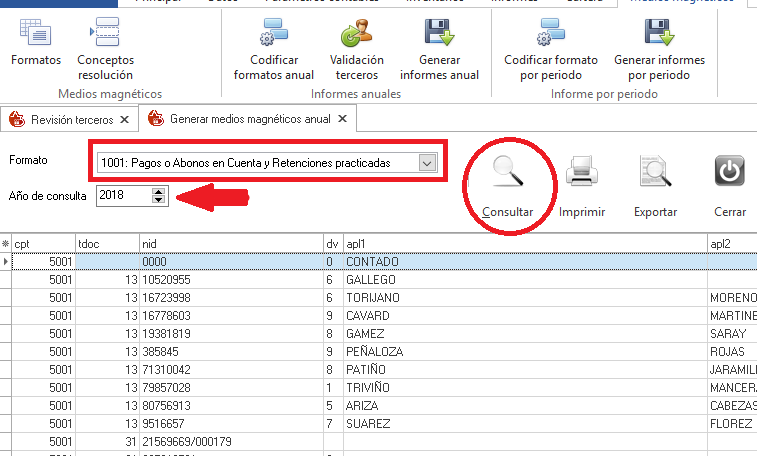Sort by the nid column header

point(230,243)
